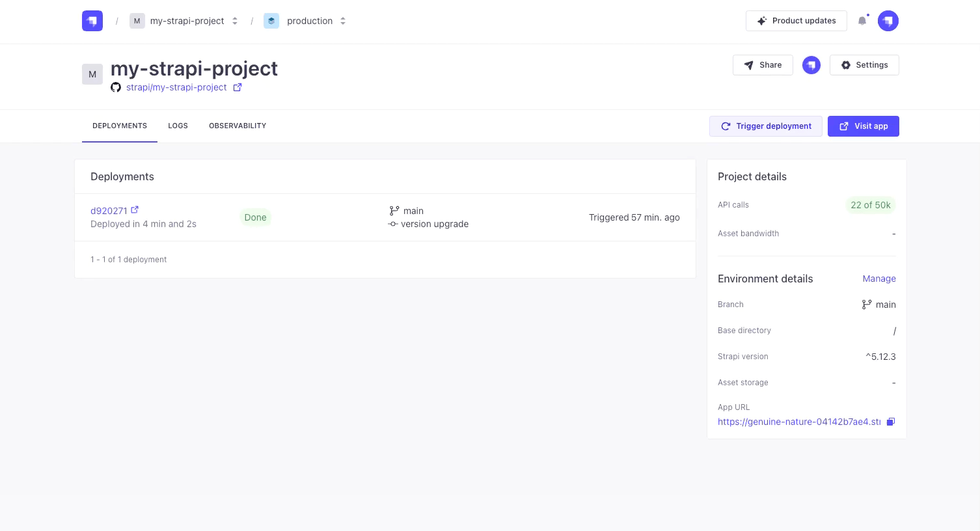The height and width of the screenshot is (531, 980).
Task: Click the 'Asset storage' label
Action: pyautogui.click(x=743, y=383)
